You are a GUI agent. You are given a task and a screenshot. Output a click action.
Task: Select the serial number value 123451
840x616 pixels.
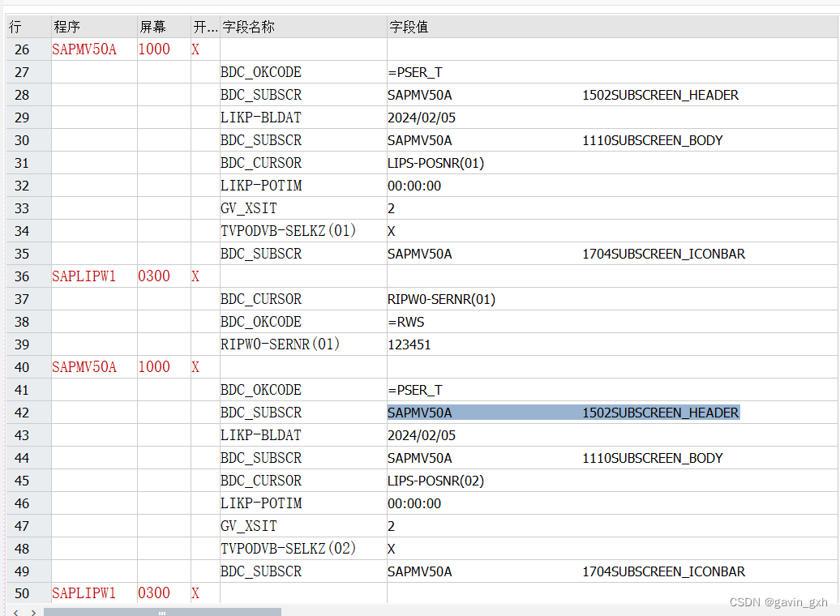[x=407, y=344]
